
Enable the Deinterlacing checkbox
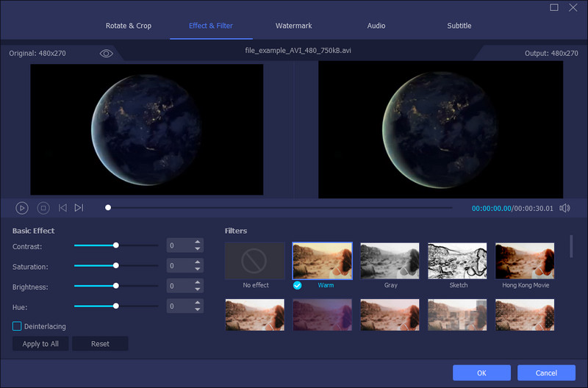point(17,326)
